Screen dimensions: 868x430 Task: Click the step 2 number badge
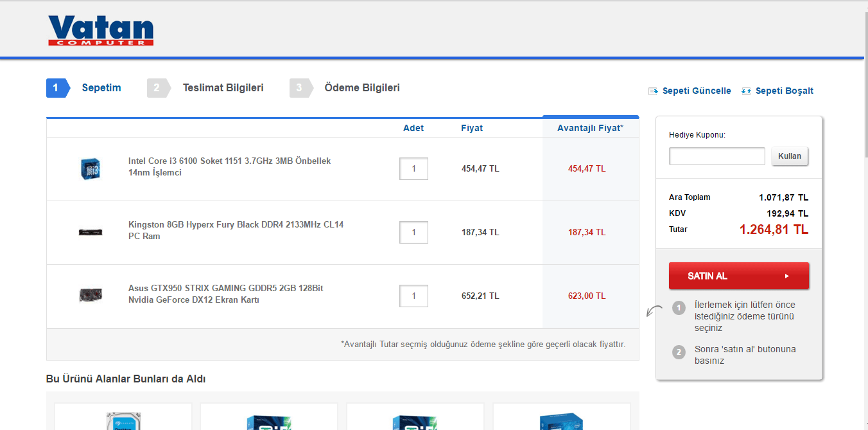click(157, 88)
